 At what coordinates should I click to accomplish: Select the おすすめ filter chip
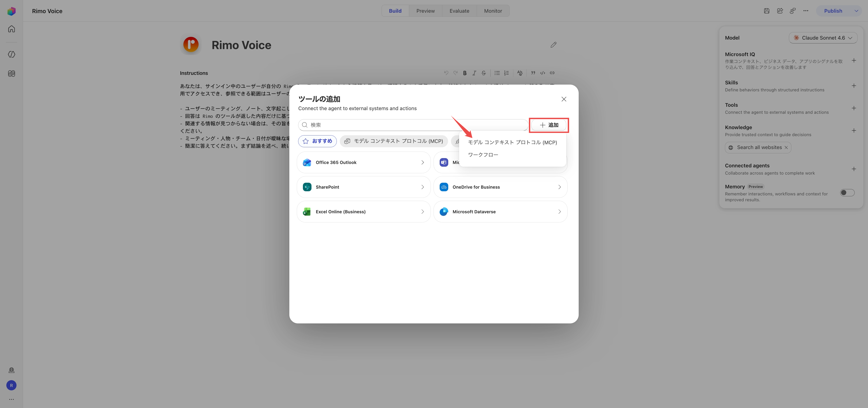317,141
